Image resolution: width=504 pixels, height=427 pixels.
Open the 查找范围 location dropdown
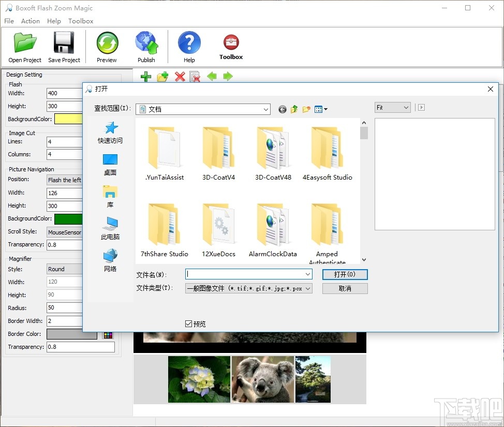tap(266, 109)
